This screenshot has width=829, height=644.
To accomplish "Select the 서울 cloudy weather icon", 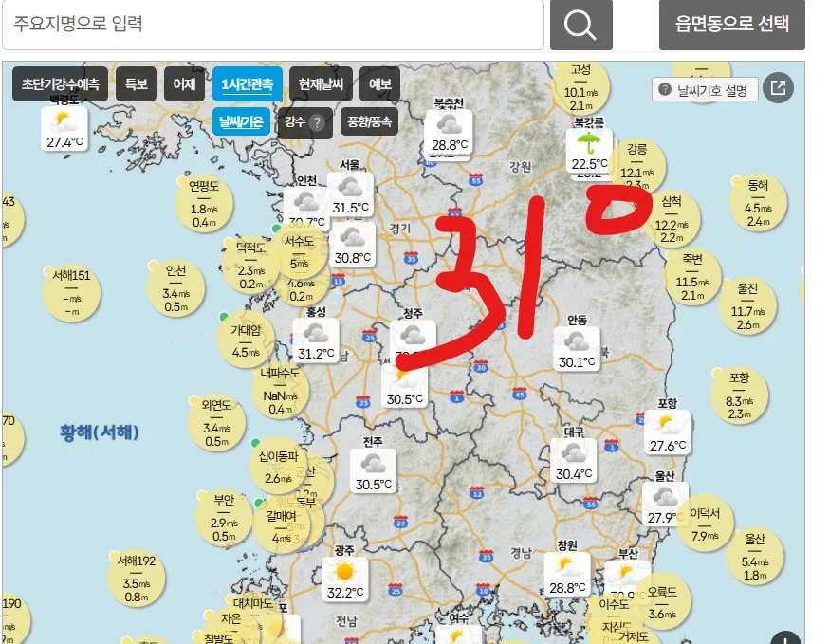I will (350, 186).
